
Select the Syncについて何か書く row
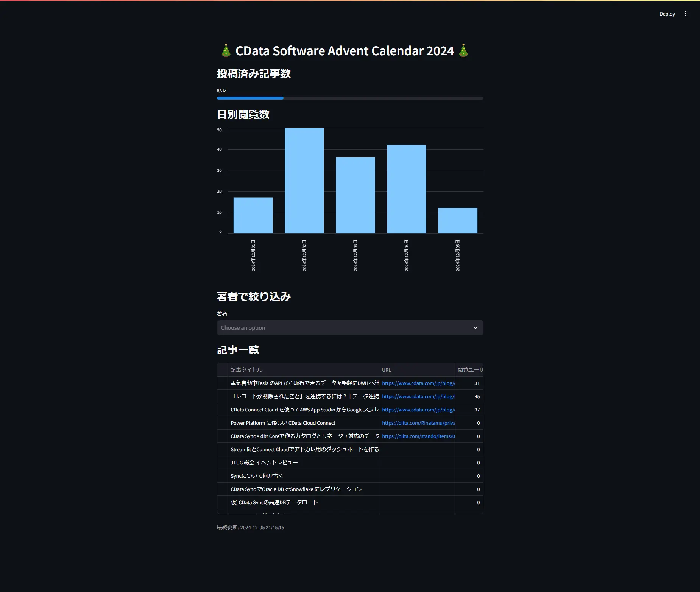point(350,476)
